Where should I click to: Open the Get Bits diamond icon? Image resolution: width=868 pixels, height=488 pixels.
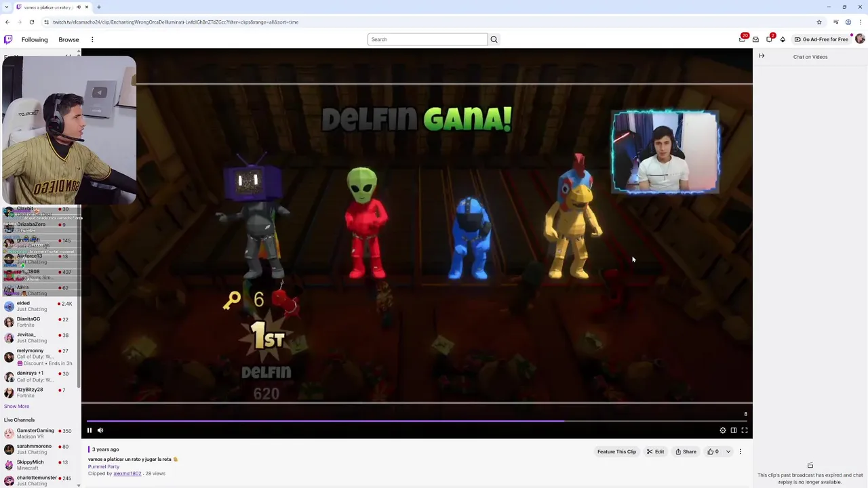click(x=783, y=39)
